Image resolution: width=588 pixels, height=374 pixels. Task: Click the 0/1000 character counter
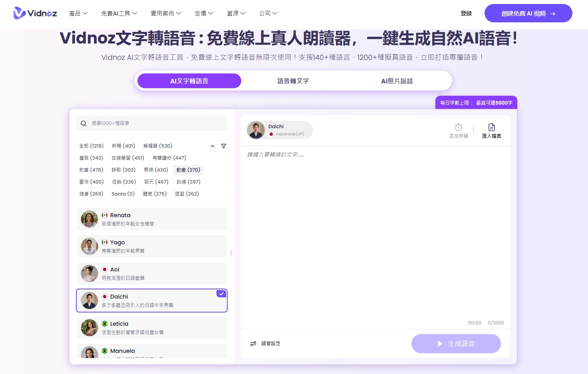pos(496,323)
